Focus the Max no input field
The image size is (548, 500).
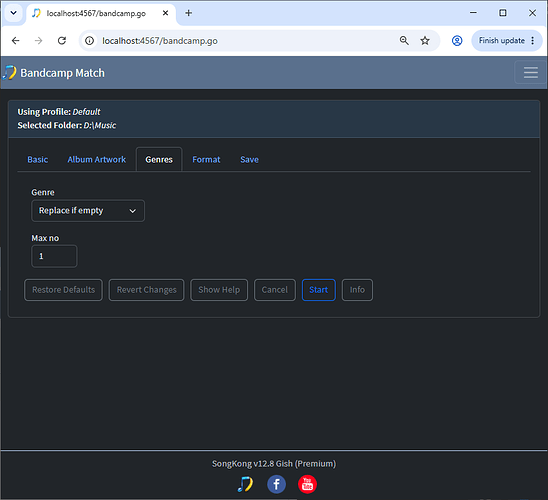(x=54, y=256)
